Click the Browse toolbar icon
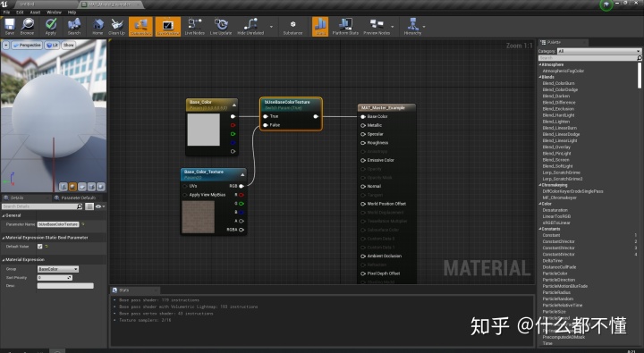The image size is (644, 353). click(x=27, y=26)
